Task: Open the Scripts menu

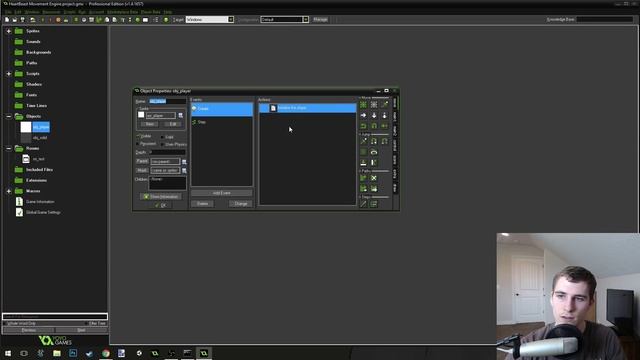Action: (x=69, y=12)
